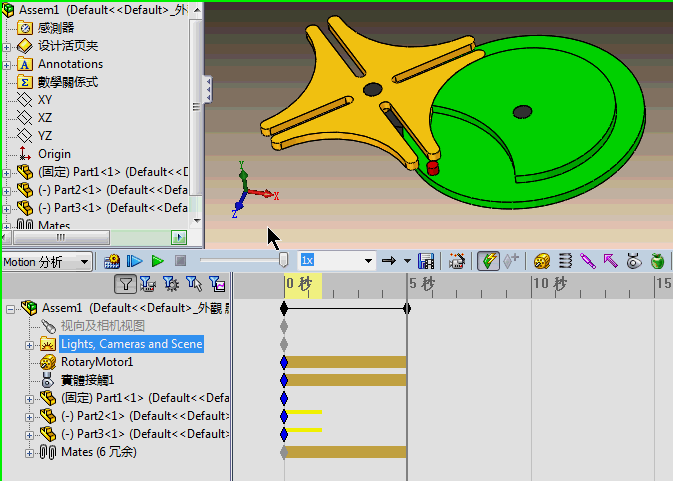The height and width of the screenshot is (481, 673).
Task: Click the Stop playback button
Action: (x=181, y=261)
